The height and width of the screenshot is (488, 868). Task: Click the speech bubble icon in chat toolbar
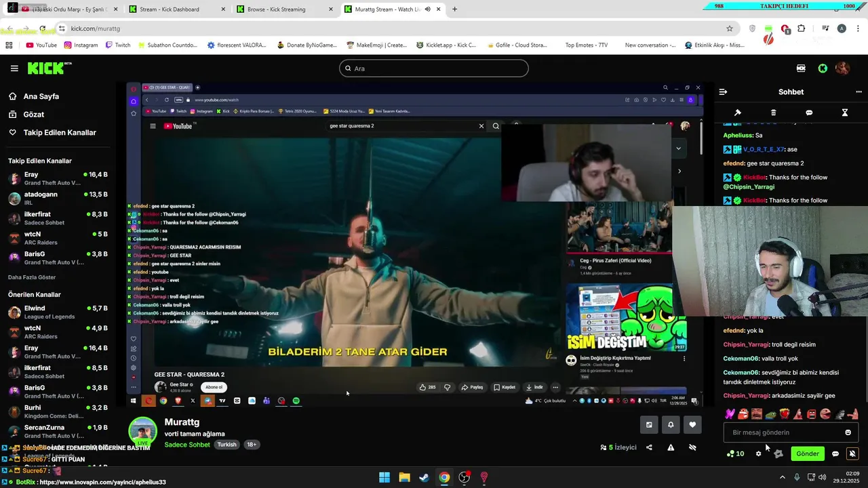click(x=809, y=113)
